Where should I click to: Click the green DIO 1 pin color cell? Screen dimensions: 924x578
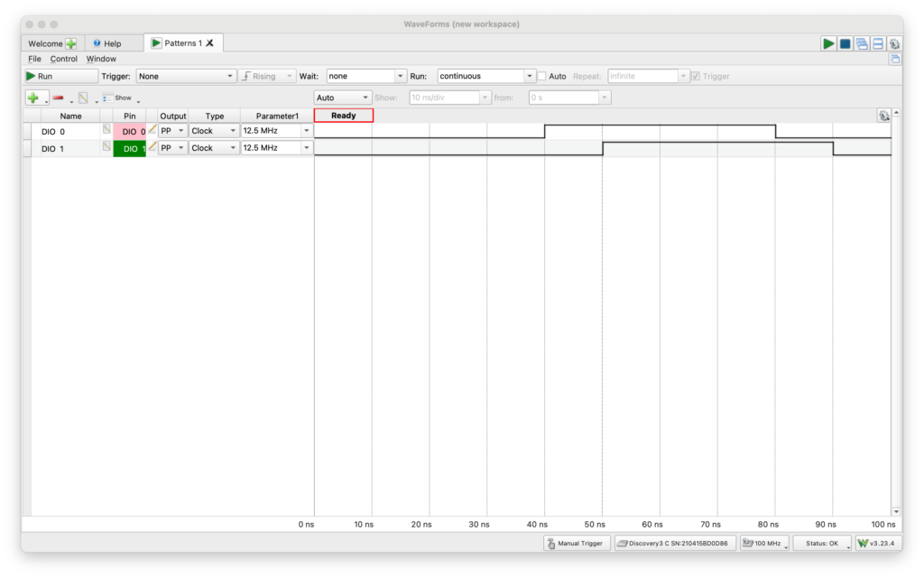click(x=129, y=148)
